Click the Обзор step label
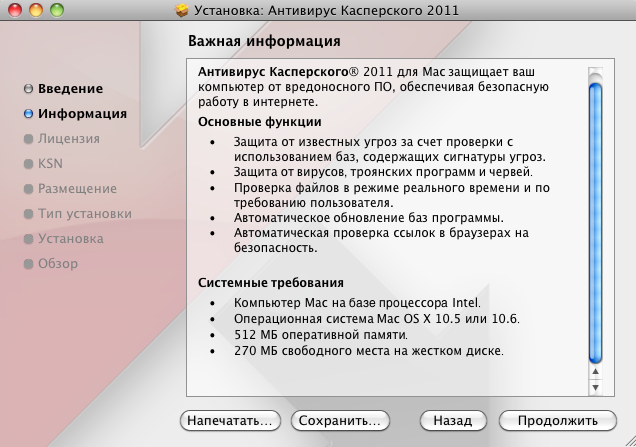The width and height of the screenshot is (636, 447). click(x=58, y=264)
